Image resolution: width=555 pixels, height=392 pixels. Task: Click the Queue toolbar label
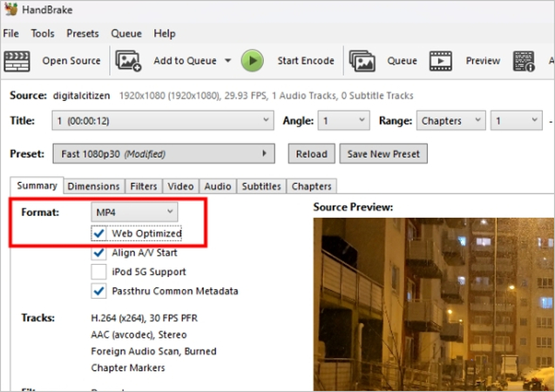(x=403, y=61)
